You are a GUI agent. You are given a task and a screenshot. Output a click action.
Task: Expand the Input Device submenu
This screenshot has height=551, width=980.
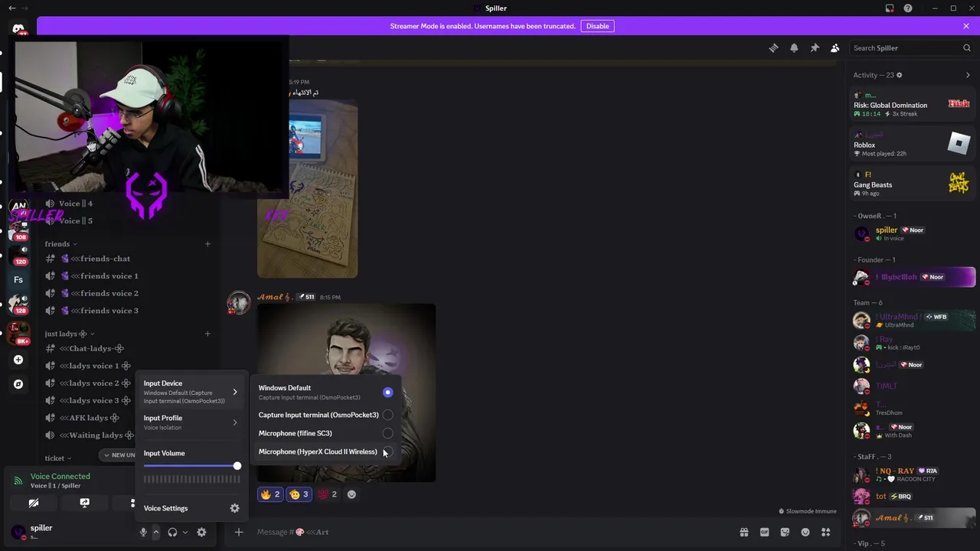tap(191, 393)
